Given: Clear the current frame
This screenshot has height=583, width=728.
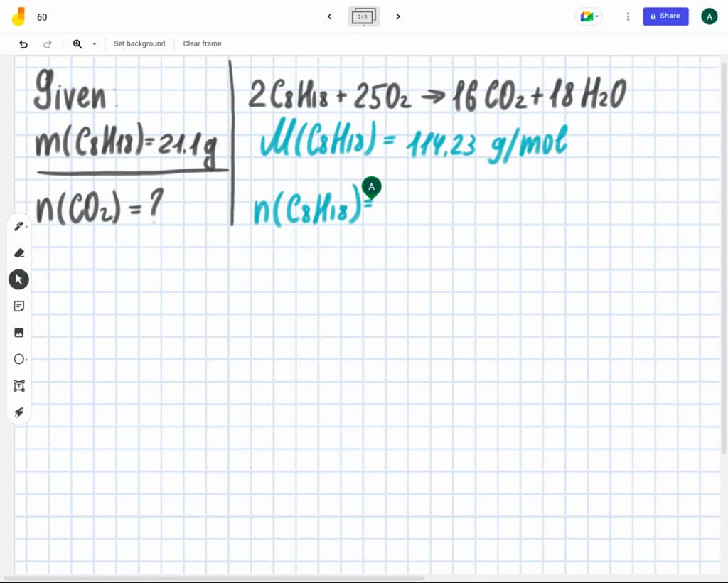Looking at the screenshot, I should [202, 43].
